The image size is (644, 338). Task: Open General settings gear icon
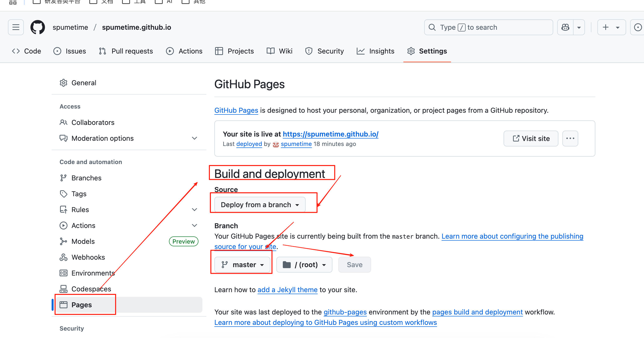[63, 83]
